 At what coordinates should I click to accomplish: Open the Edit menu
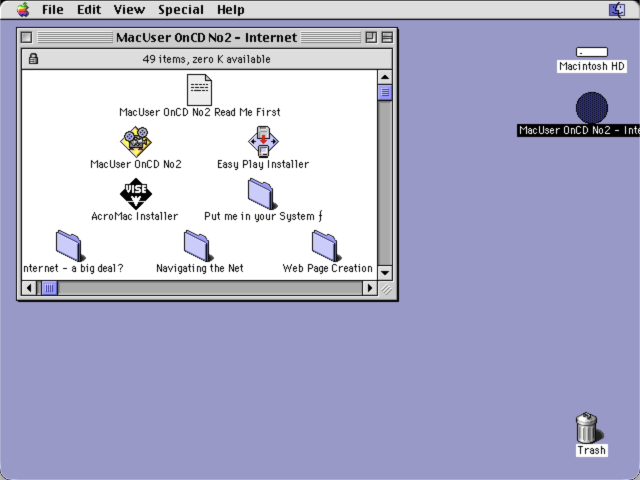pyautogui.click(x=89, y=9)
